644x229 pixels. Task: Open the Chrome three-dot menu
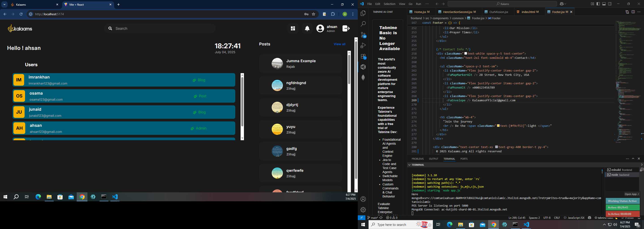coord(353,14)
